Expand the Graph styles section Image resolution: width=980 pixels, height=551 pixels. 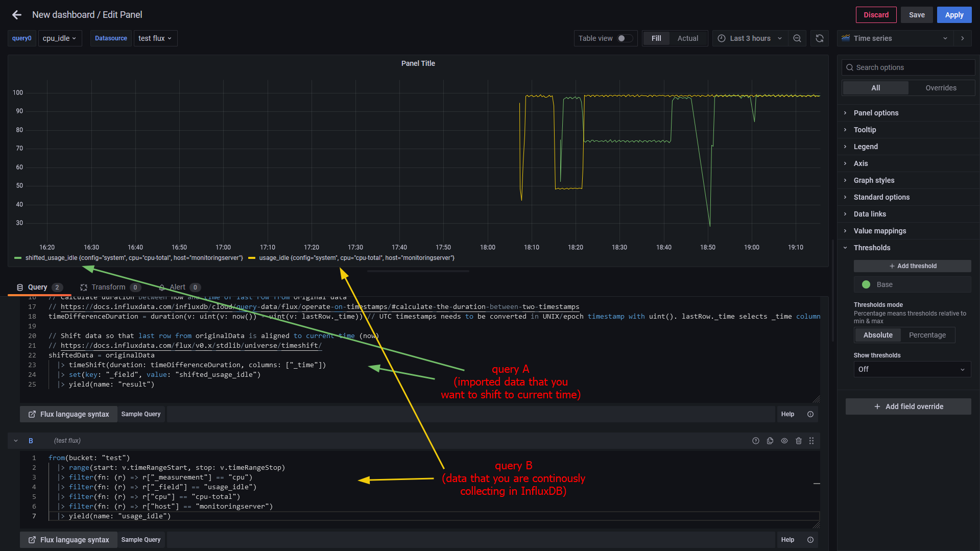(874, 180)
